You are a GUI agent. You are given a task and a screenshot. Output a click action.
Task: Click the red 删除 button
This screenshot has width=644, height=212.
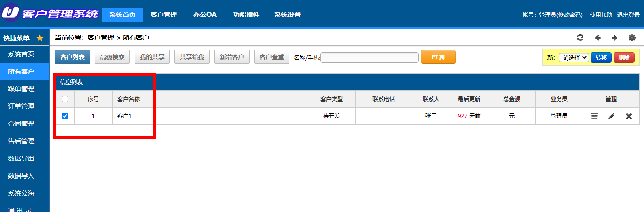pyautogui.click(x=624, y=57)
